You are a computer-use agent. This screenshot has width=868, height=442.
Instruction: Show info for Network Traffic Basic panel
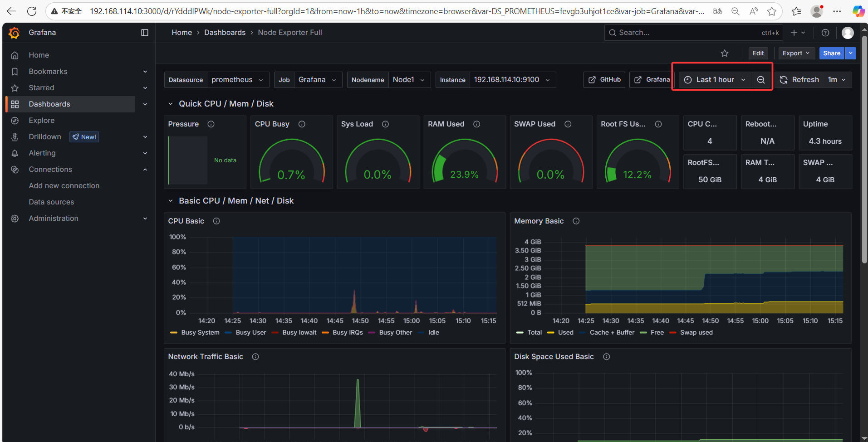click(x=255, y=357)
